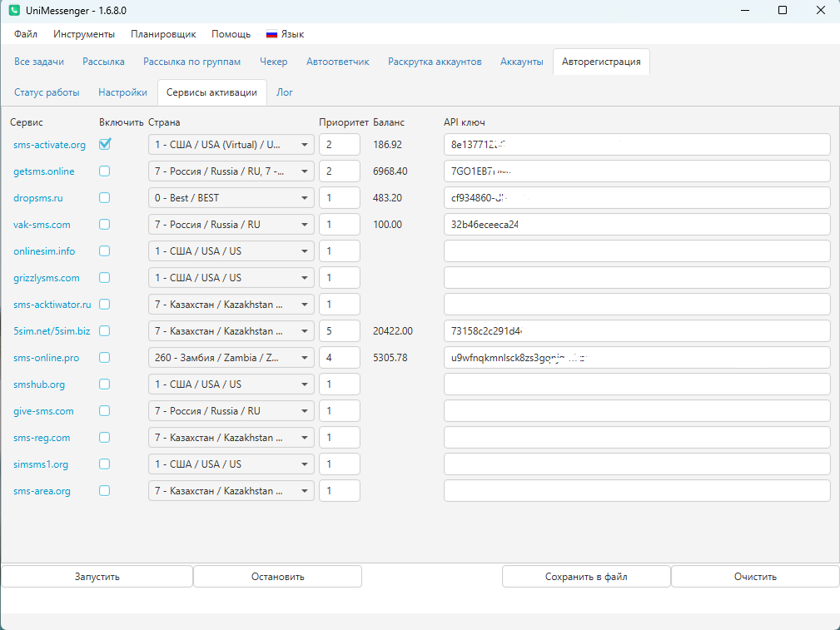
Task: Go to Рассылка по группам tab
Action: 191,62
